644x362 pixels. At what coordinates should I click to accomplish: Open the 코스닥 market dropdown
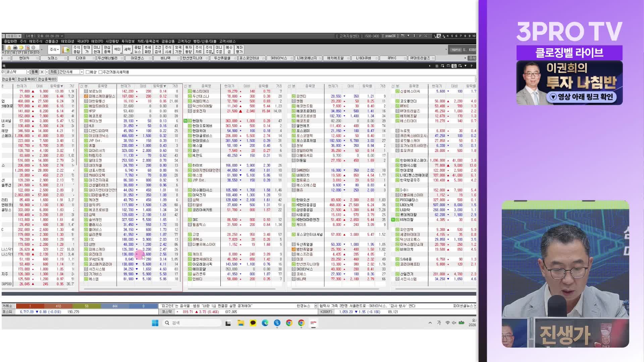(x=28, y=72)
